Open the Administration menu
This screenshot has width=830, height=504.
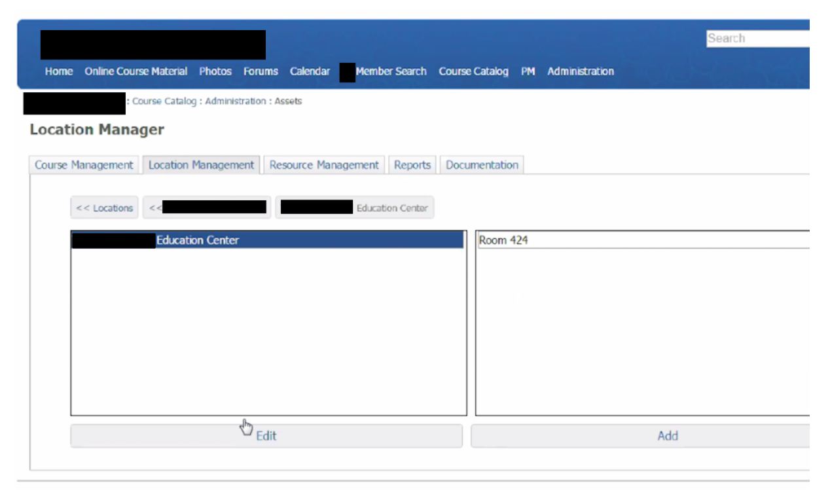tap(580, 71)
